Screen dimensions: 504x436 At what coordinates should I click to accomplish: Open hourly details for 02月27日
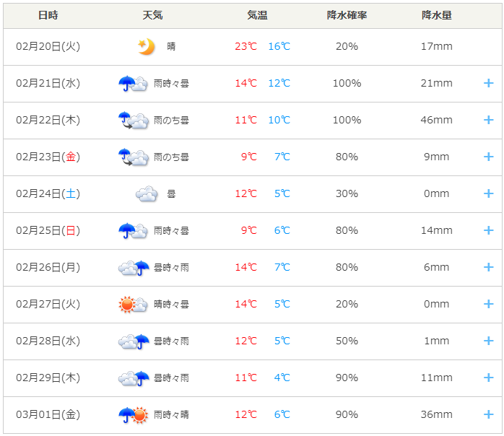(488, 304)
